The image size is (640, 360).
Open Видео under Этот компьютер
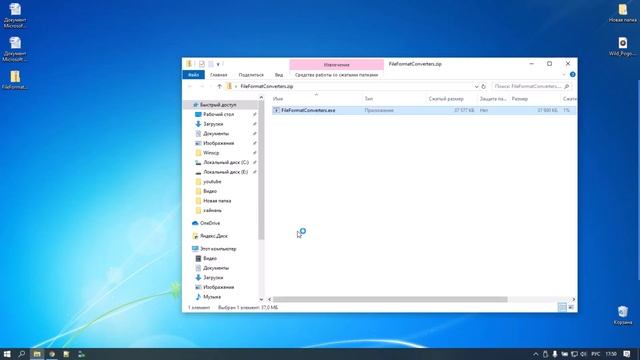[x=209, y=258]
